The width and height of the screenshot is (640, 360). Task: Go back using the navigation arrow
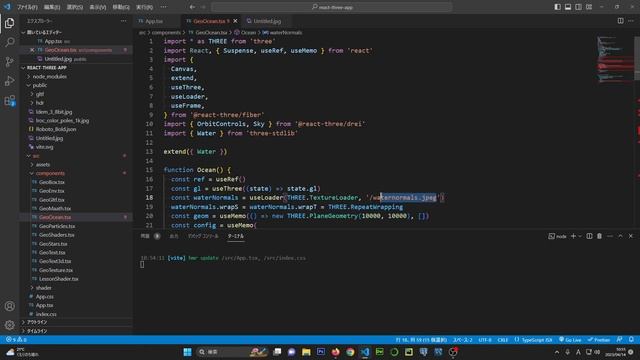click(x=192, y=7)
